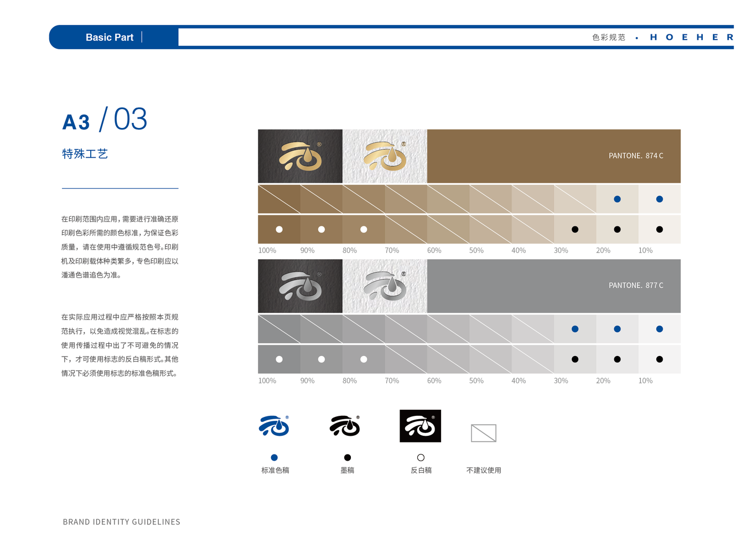Image resolution: width=756 pixels, height=557 pixels.
Task: Click the white dot on silver 90% swatch
Action: point(322,359)
